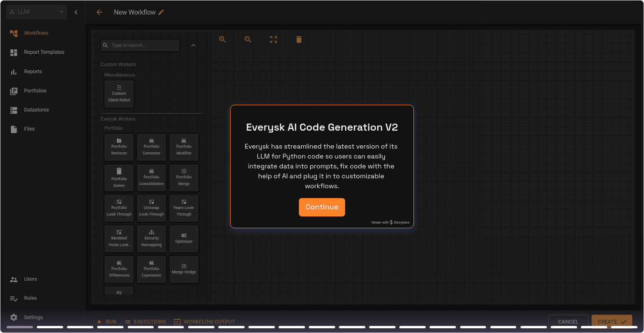Click the Workflows sidebar icon

click(x=14, y=33)
